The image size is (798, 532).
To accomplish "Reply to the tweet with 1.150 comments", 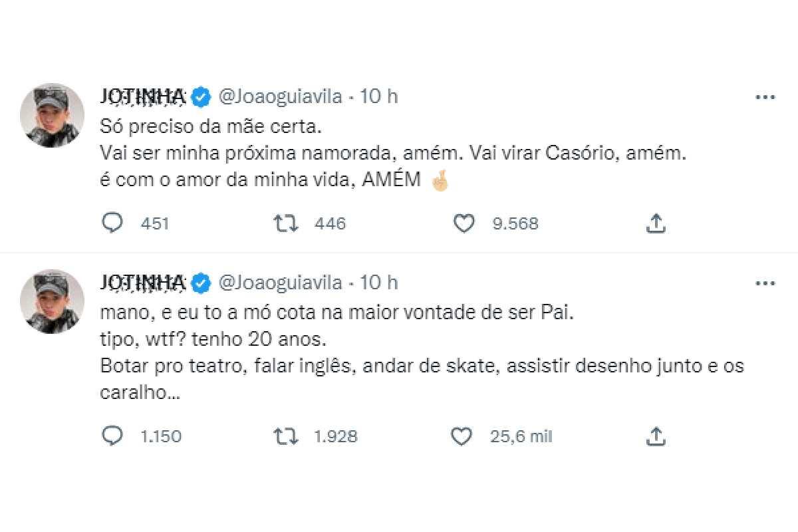I will click(x=112, y=436).
